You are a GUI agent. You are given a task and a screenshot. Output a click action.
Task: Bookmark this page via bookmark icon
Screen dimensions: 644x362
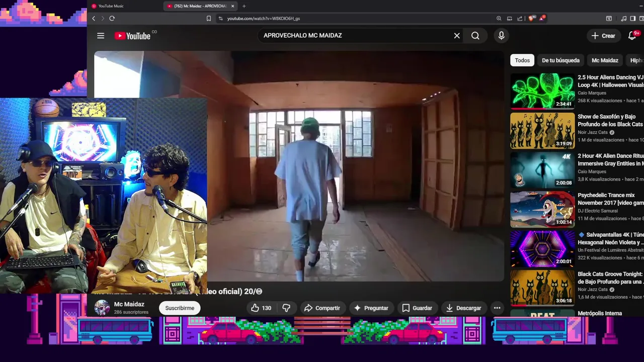[x=209, y=18]
